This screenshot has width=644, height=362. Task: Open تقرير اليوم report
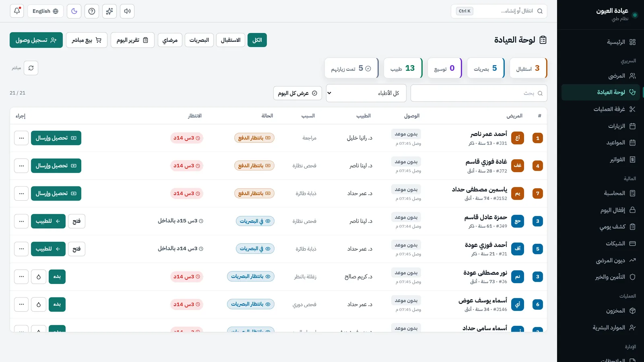pyautogui.click(x=132, y=40)
